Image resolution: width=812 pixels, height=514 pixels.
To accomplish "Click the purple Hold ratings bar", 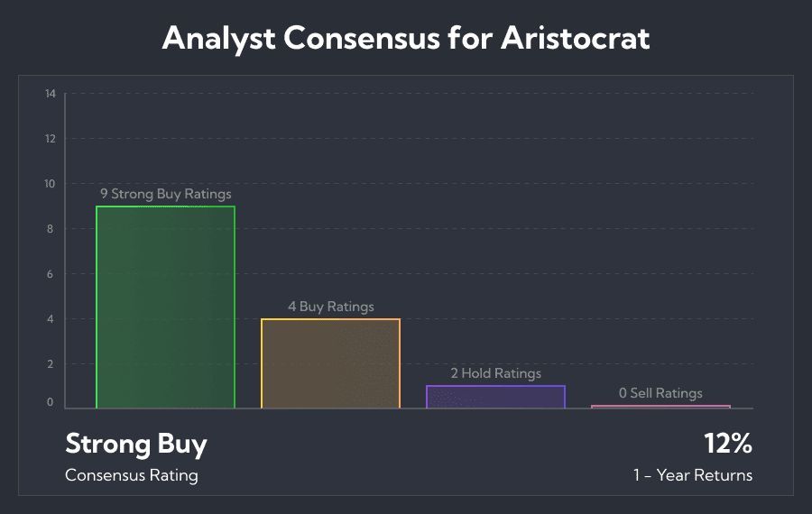I will click(x=495, y=397).
